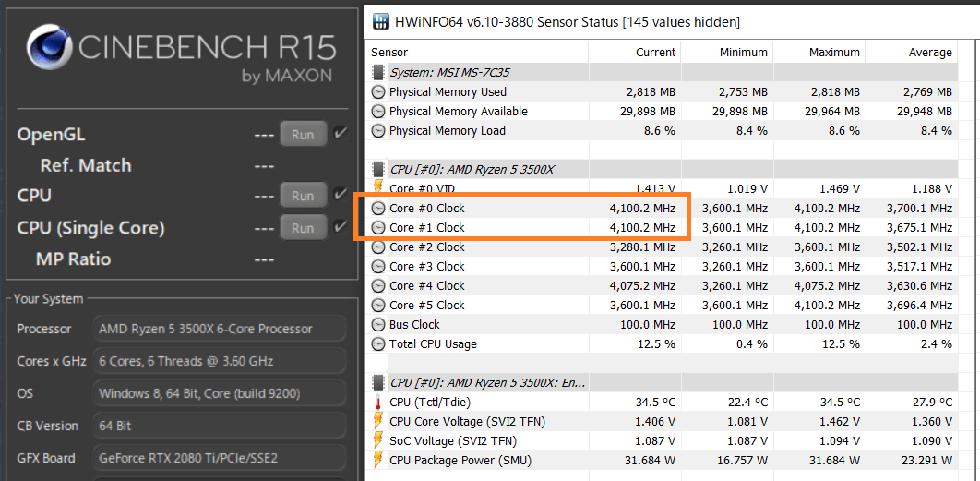Image resolution: width=980 pixels, height=481 pixels.
Task: Click the CPU (Tctl/Tdie) thermometer icon
Action: 378,403
